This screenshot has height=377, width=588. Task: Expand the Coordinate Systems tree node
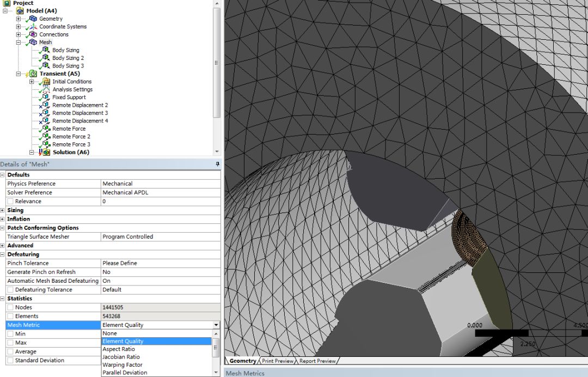[x=19, y=27]
